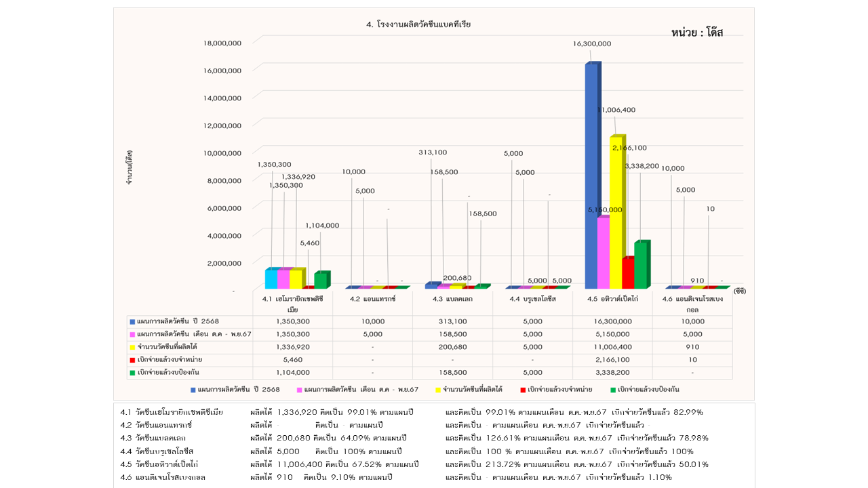This screenshot has width=868, height=488.
Task: Click the green เบิกจ่ายแล้วงบป้องกัน swatch in bottom legend
Action: (x=612, y=390)
